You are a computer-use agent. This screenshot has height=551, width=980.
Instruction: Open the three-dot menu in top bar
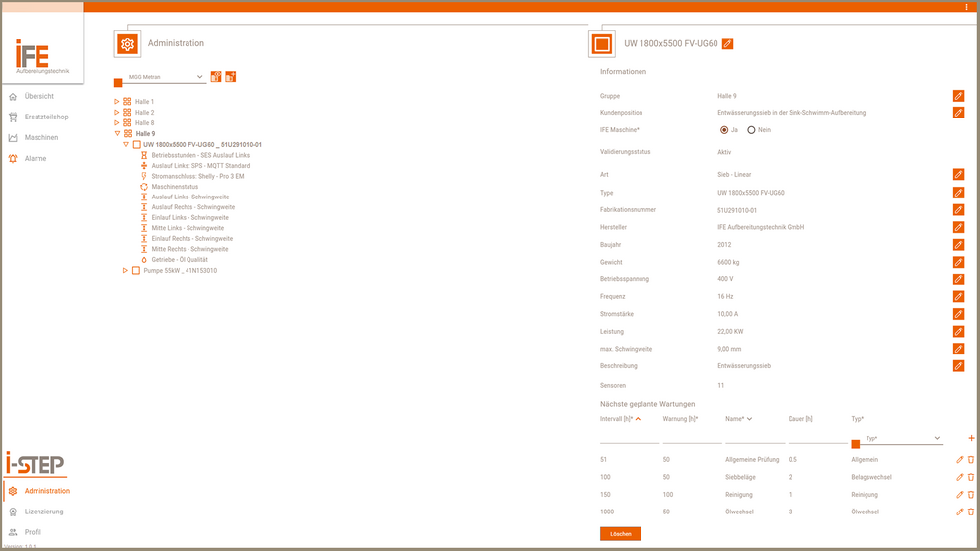pyautogui.click(x=967, y=7)
